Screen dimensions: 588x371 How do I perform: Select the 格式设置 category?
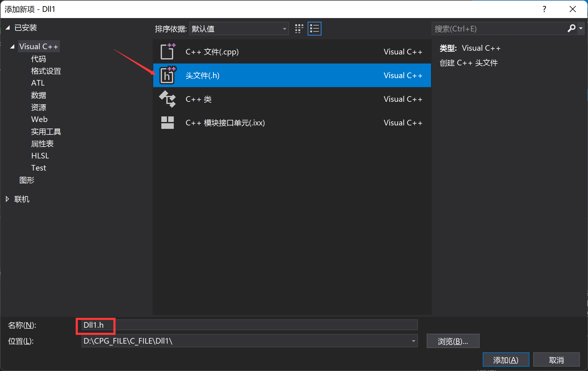pyautogui.click(x=46, y=71)
